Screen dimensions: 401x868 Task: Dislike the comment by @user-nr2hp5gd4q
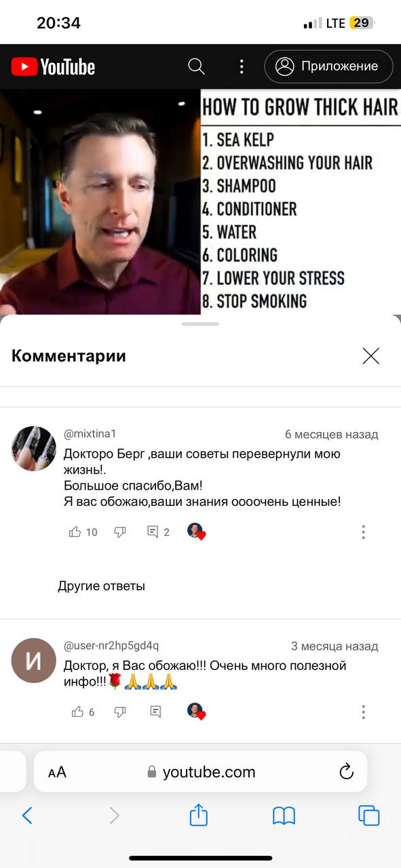click(x=120, y=712)
